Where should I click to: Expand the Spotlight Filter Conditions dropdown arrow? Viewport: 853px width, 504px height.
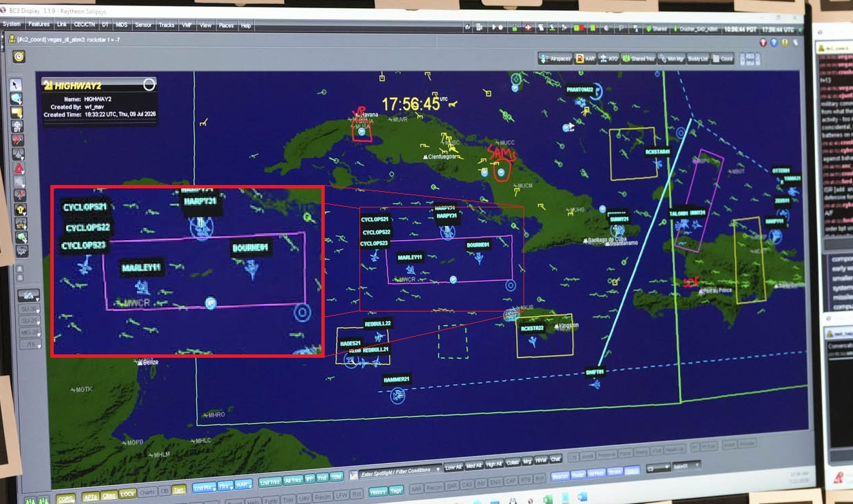[438, 470]
